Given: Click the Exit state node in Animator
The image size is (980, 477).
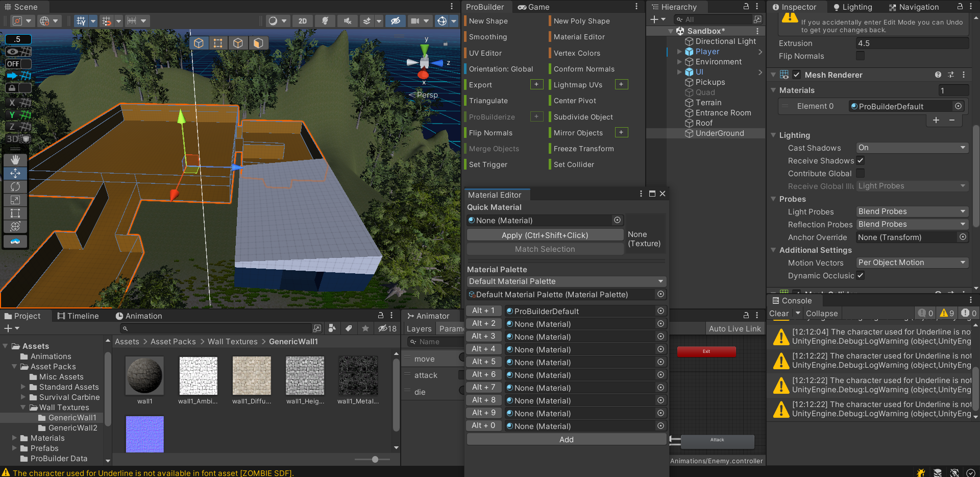Looking at the screenshot, I should [706, 351].
